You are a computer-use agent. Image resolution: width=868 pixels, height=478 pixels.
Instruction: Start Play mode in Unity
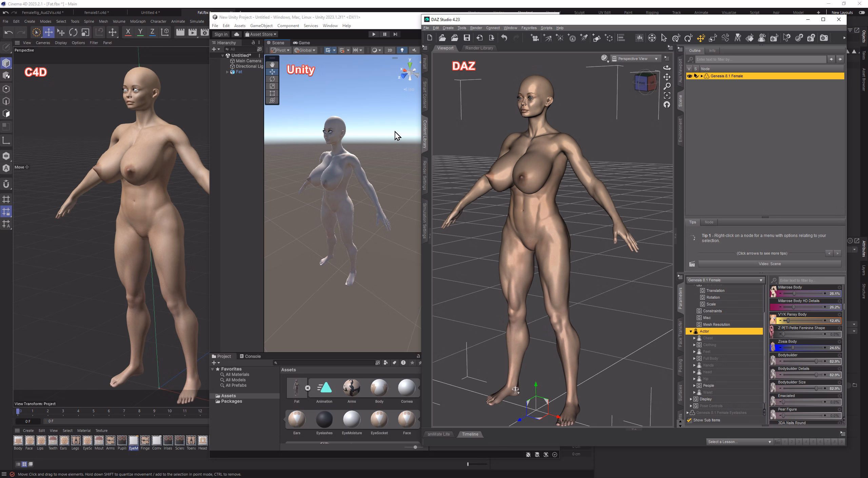374,34
